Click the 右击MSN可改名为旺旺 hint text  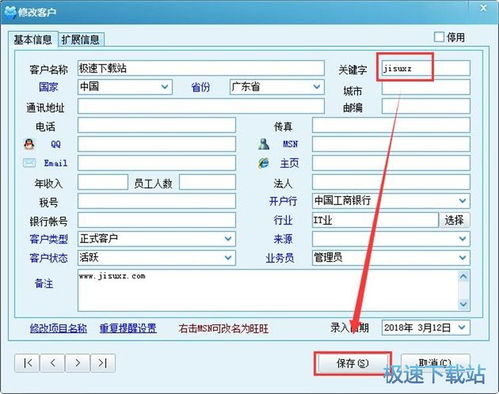click(x=224, y=328)
